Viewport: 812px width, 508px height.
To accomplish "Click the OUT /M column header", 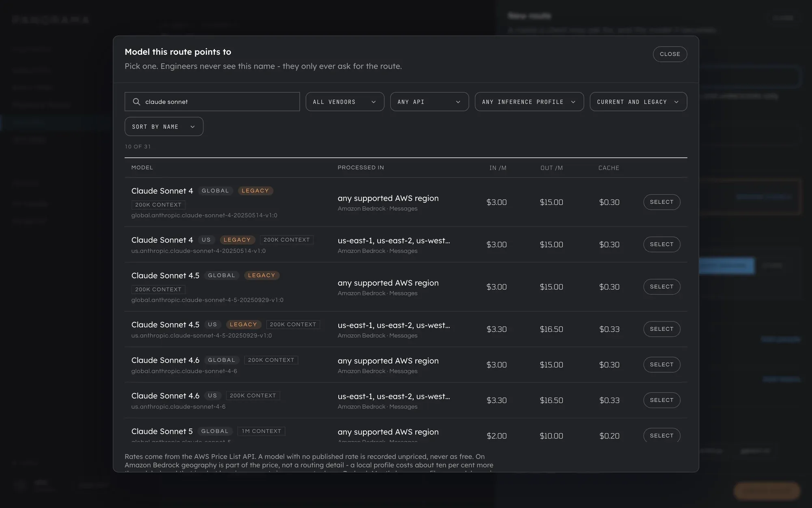I will (551, 168).
